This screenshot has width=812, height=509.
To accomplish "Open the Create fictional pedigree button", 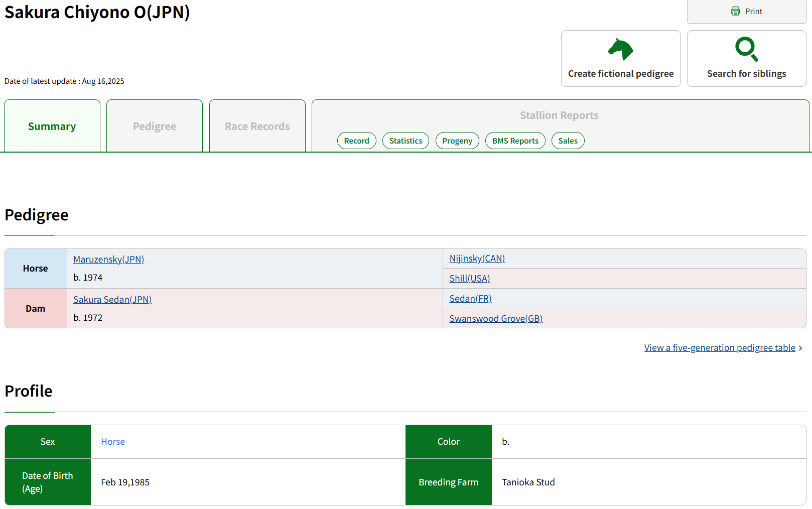I will click(x=621, y=58).
